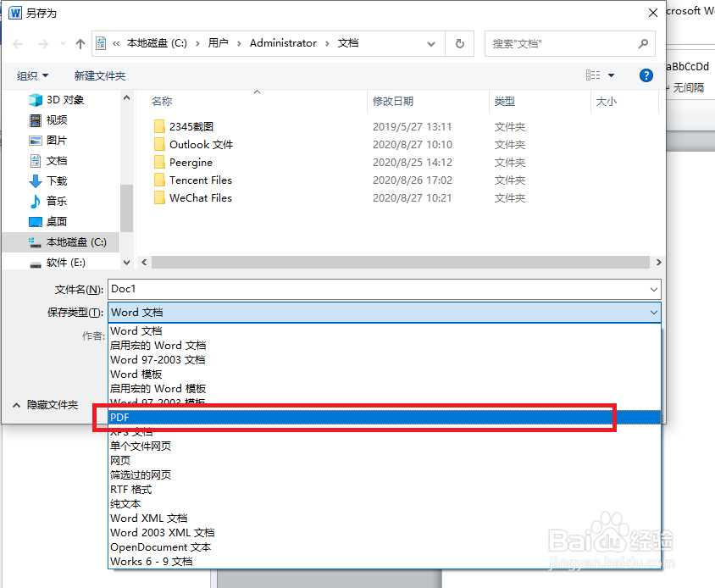Click the up-arrow navigation icon

coord(80,43)
